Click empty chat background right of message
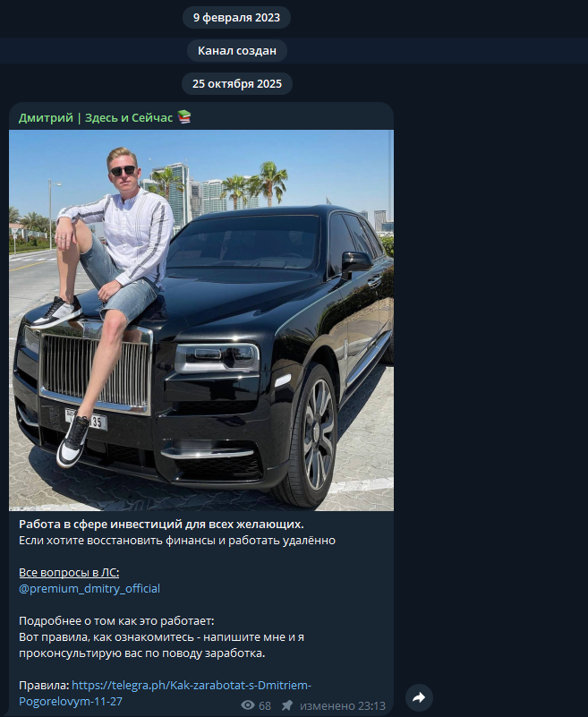588x717 pixels. coord(491,366)
